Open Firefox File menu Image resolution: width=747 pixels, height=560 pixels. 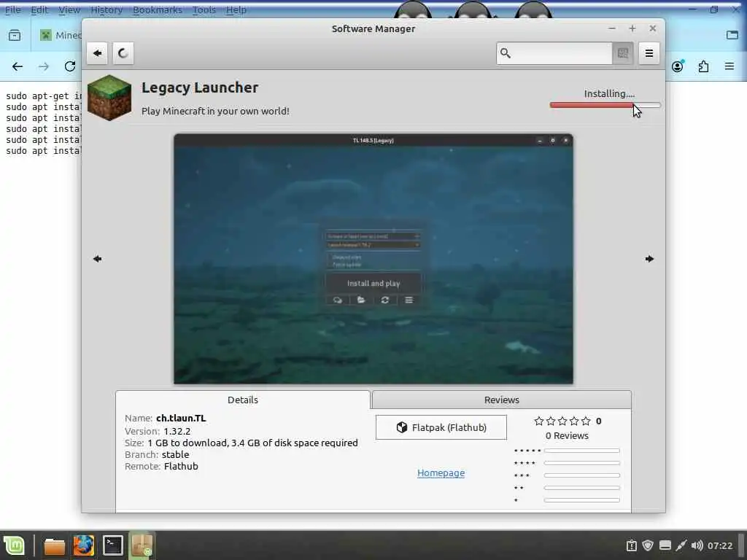click(x=13, y=9)
